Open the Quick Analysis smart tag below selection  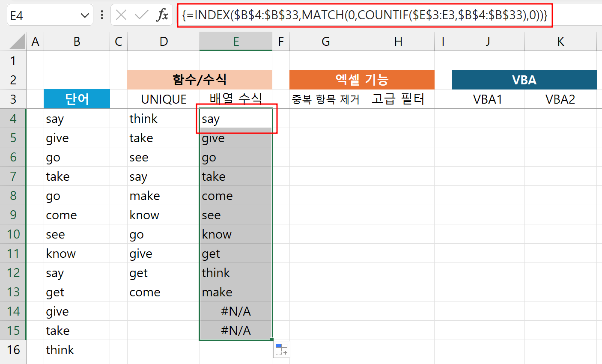tap(282, 349)
